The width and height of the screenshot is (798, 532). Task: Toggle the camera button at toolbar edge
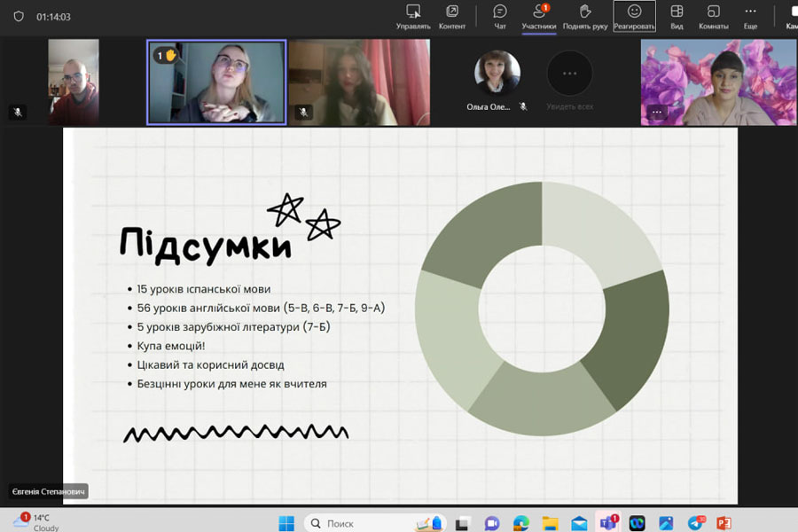pyautogui.click(x=790, y=16)
